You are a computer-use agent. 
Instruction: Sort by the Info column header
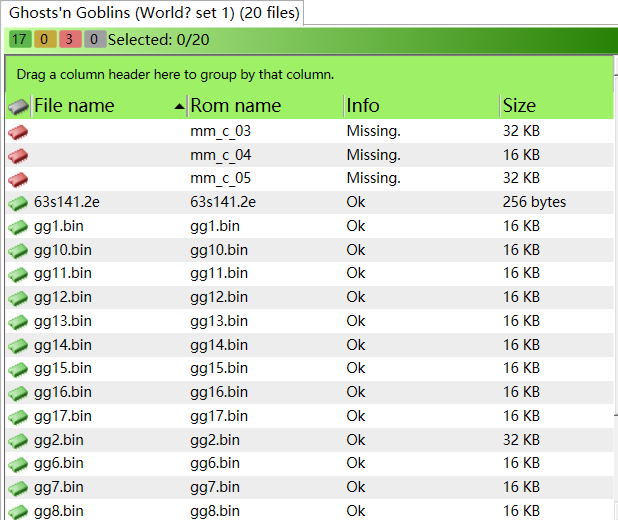pyautogui.click(x=363, y=106)
